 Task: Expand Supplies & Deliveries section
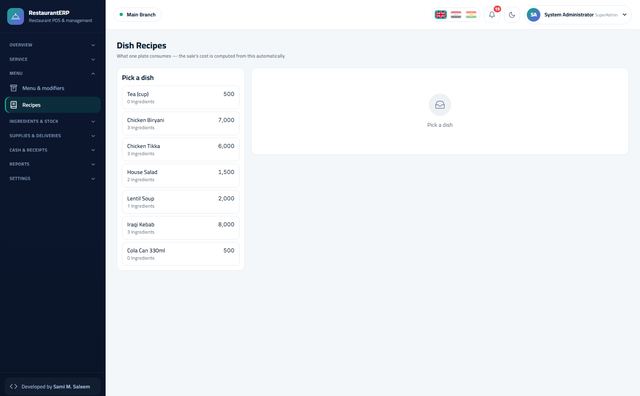pyautogui.click(x=52, y=136)
